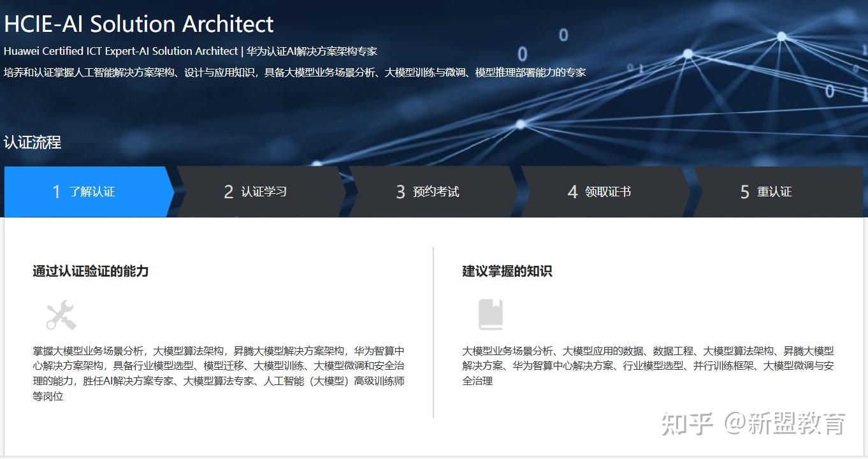
Task: Click the 认证流程 section heading
Action: [x=33, y=142]
